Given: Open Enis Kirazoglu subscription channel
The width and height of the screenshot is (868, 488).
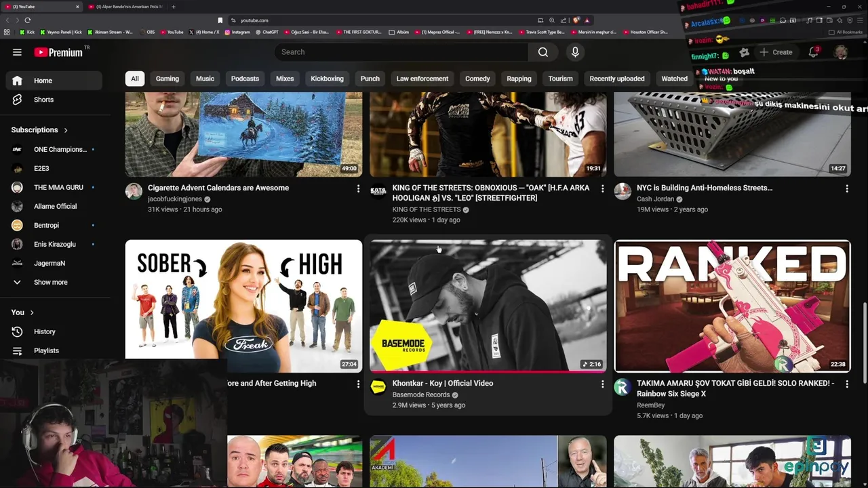Looking at the screenshot, I should click(54, 244).
